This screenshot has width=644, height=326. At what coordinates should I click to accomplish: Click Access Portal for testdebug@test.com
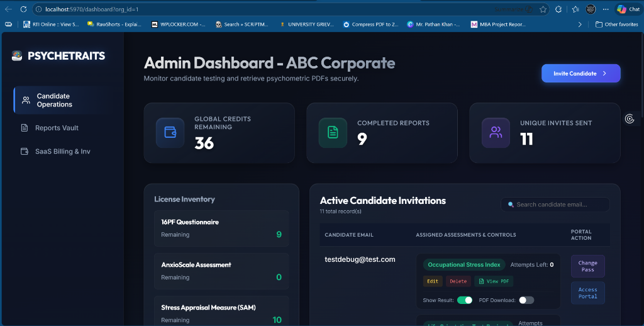pyautogui.click(x=588, y=293)
